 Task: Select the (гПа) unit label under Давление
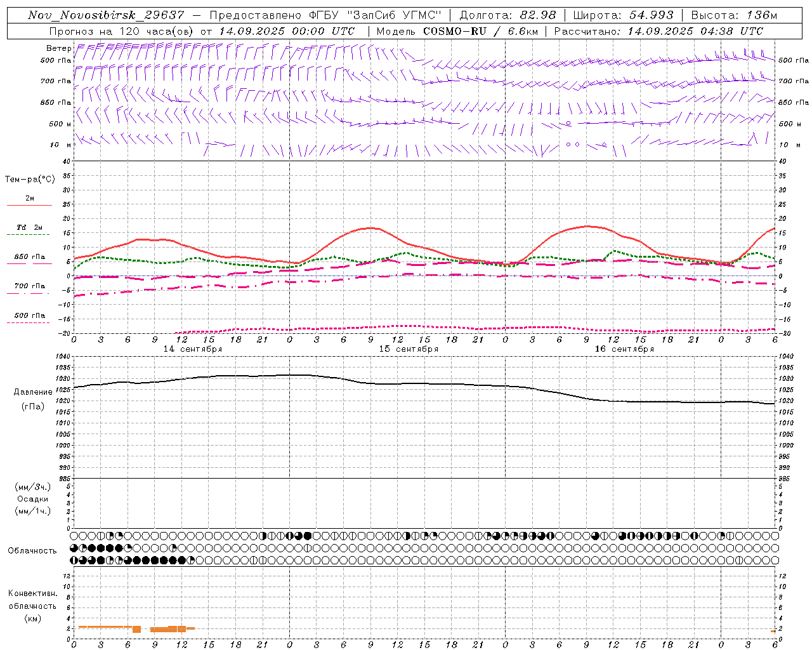33,406
